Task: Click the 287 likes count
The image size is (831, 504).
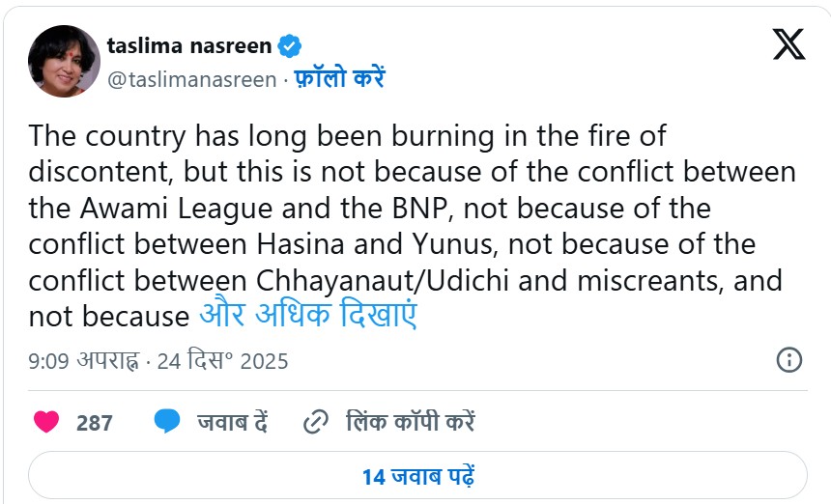Action: pos(95,423)
